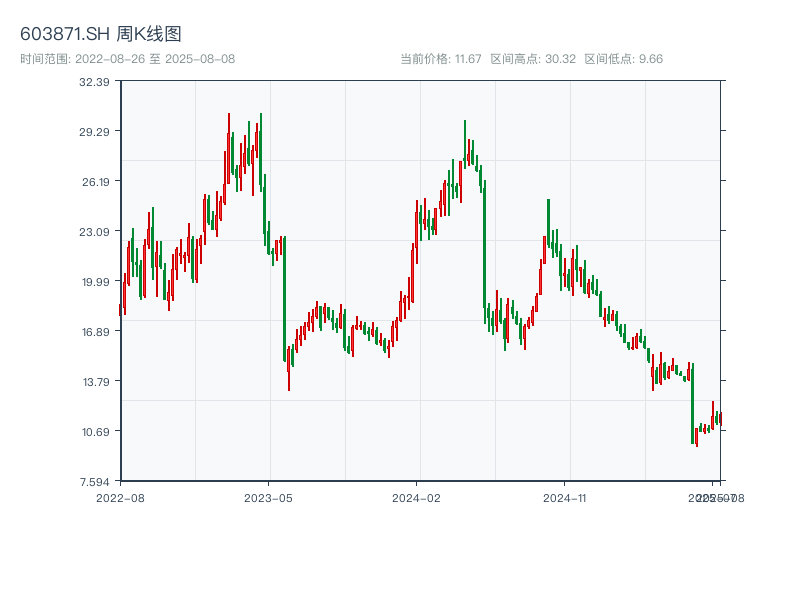Click the final candlestick at the chart's right edge
Viewport: 800px width, 600px height.
coord(719,418)
